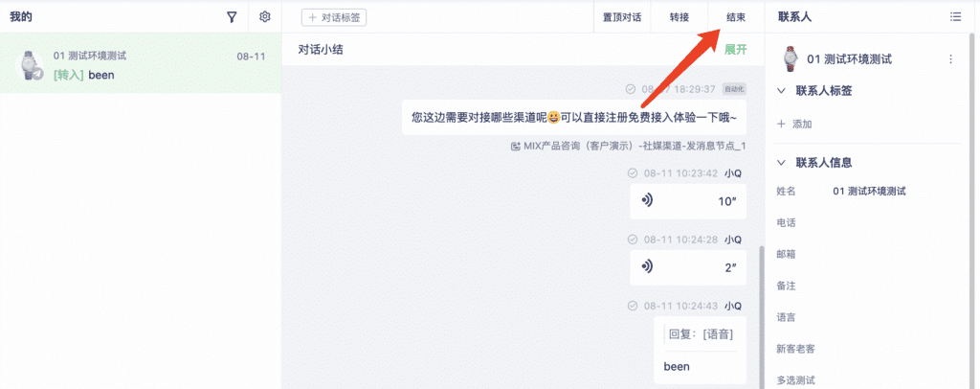
Task: Expand the conversation summary with 展开
Action: 736,50
